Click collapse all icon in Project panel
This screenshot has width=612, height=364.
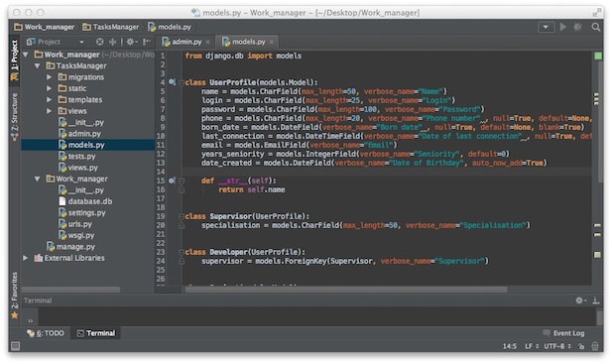(x=113, y=42)
